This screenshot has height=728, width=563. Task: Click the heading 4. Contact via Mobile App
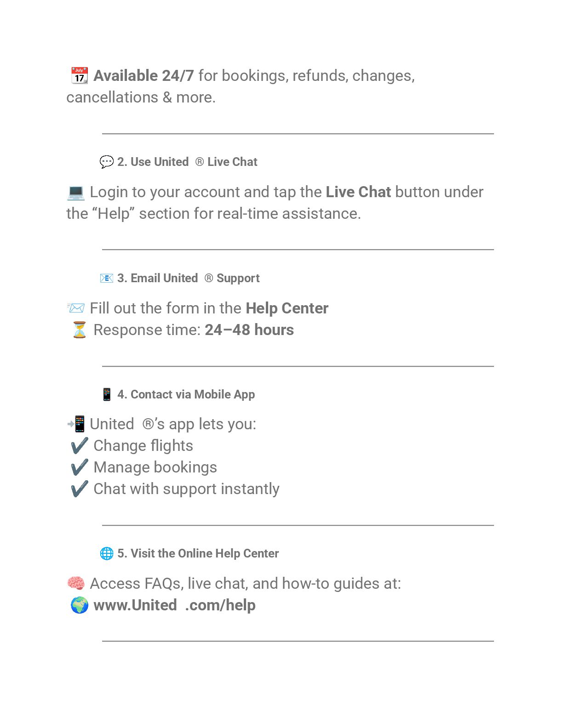[186, 394]
